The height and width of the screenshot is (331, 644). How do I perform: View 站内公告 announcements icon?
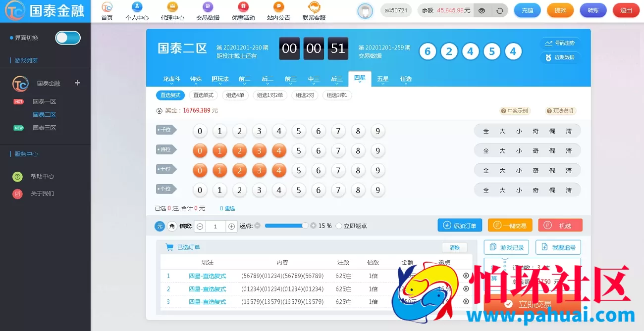[x=278, y=10]
